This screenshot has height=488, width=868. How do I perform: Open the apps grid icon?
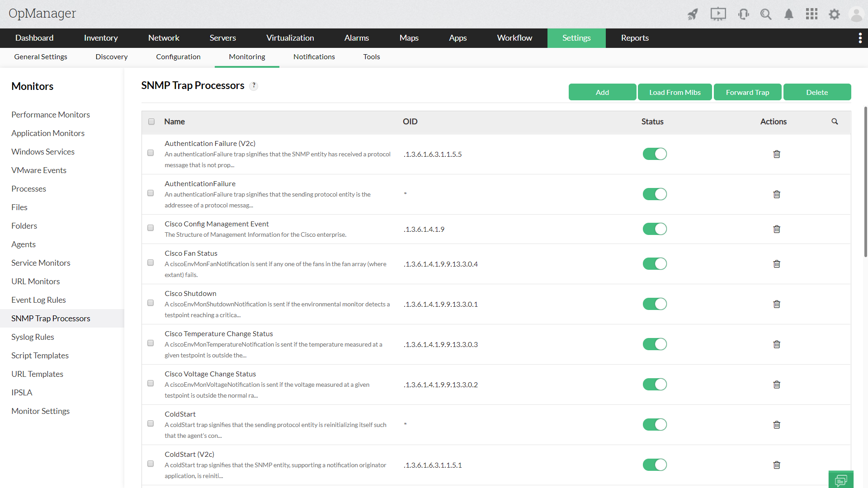pos(811,14)
